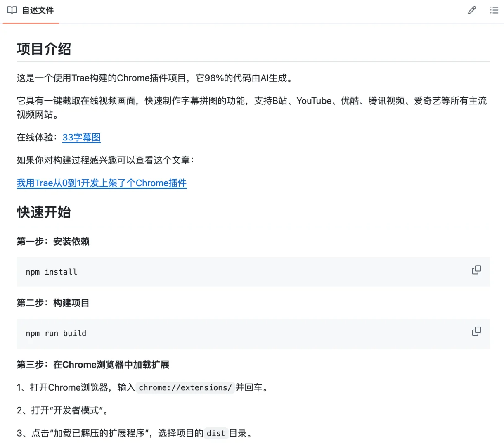Screen dimensions: 504x446
Task: Click the dist inline code snippet
Action: [x=215, y=434]
